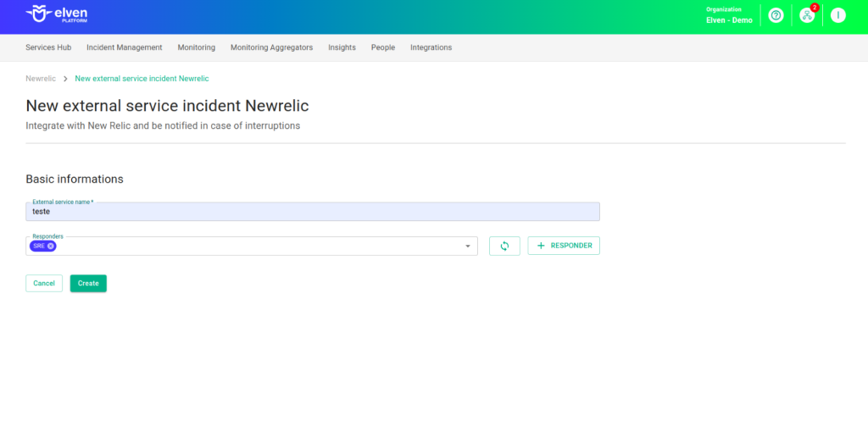The image size is (868, 432).
Task: Click the Add Responder button
Action: click(564, 246)
